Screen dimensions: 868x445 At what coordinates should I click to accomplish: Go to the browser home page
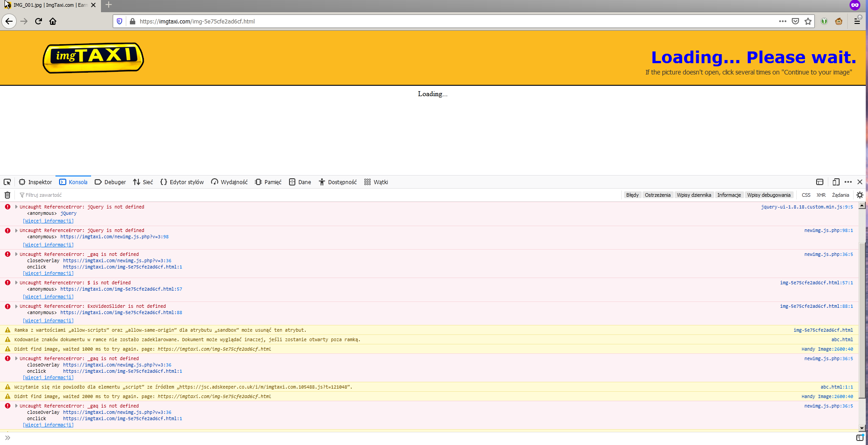point(53,21)
